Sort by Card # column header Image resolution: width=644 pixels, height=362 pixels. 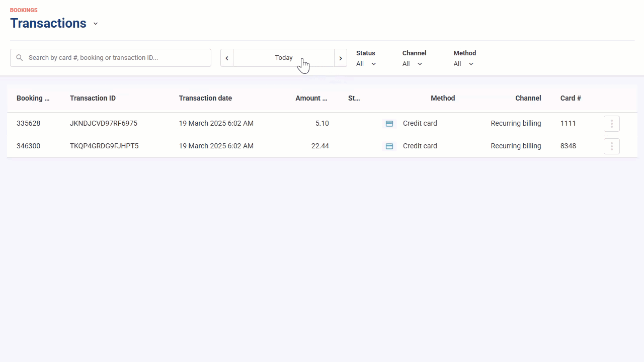[571, 98]
